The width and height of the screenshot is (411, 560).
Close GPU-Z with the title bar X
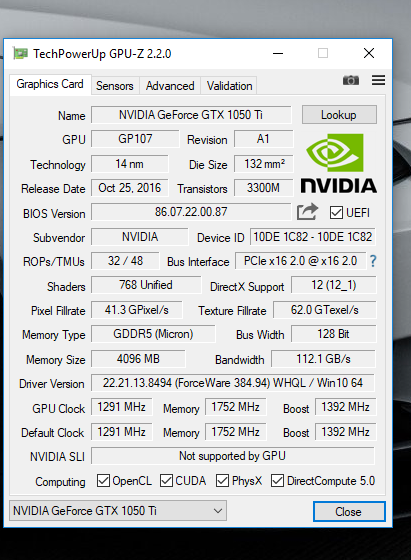(x=369, y=54)
